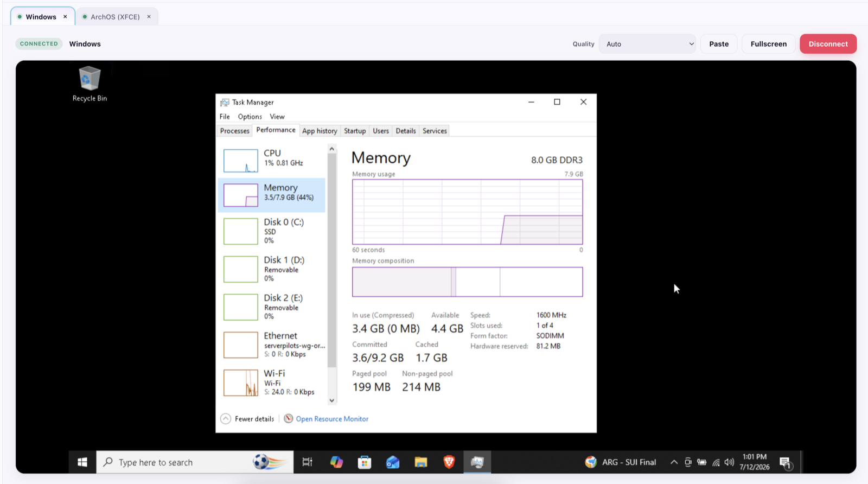The height and width of the screenshot is (484, 868).
Task: Click the Memory usage graph
Action: coord(468,212)
